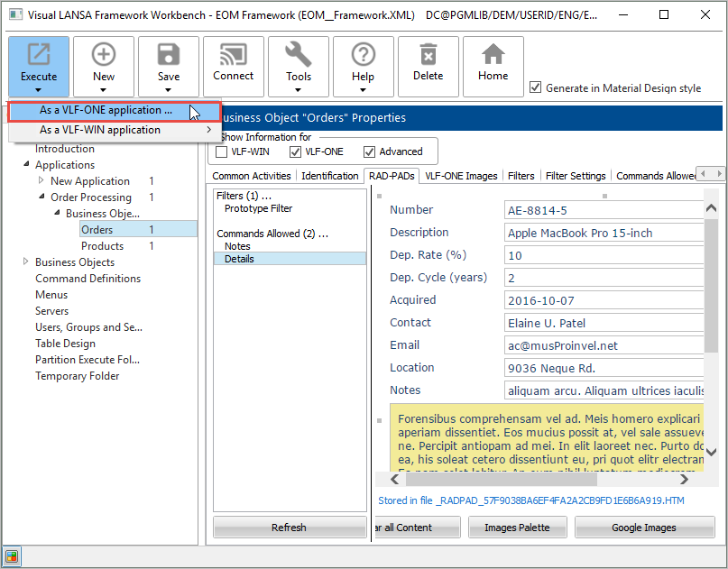Switch to the VLF-ONE Images tab
The image size is (728, 569).
click(x=461, y=176)
